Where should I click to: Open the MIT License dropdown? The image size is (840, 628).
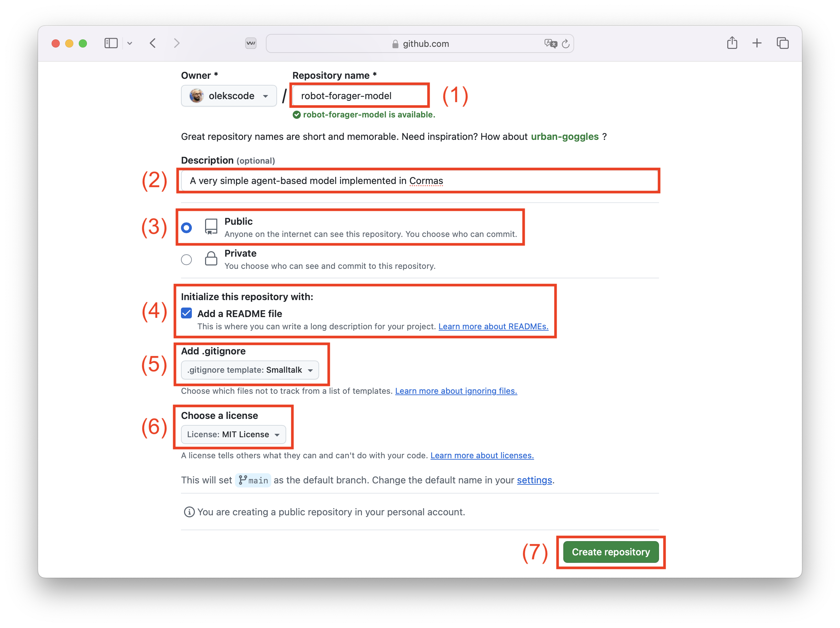233,435
